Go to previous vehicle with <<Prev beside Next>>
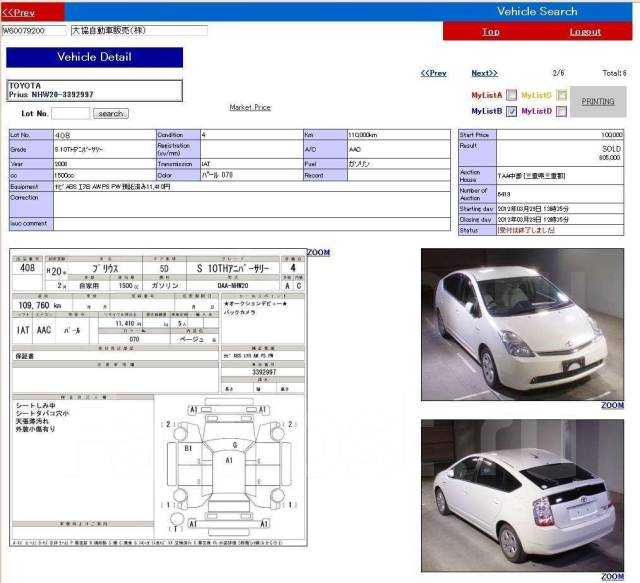 433,73
